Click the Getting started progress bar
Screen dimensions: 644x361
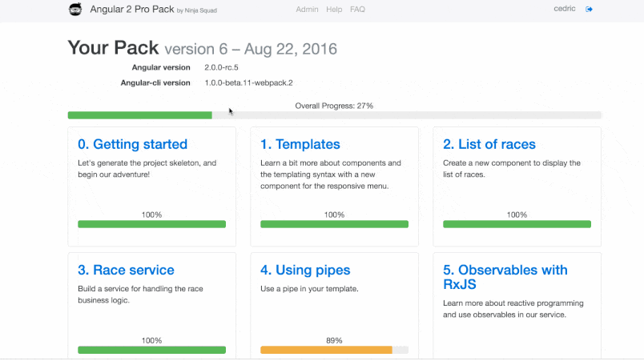click(151, 224)
